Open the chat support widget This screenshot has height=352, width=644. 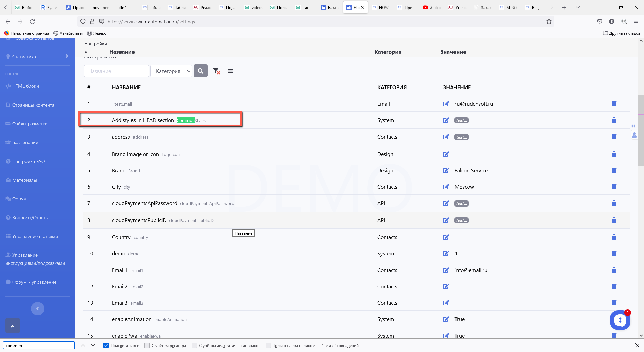coord(620,320)
